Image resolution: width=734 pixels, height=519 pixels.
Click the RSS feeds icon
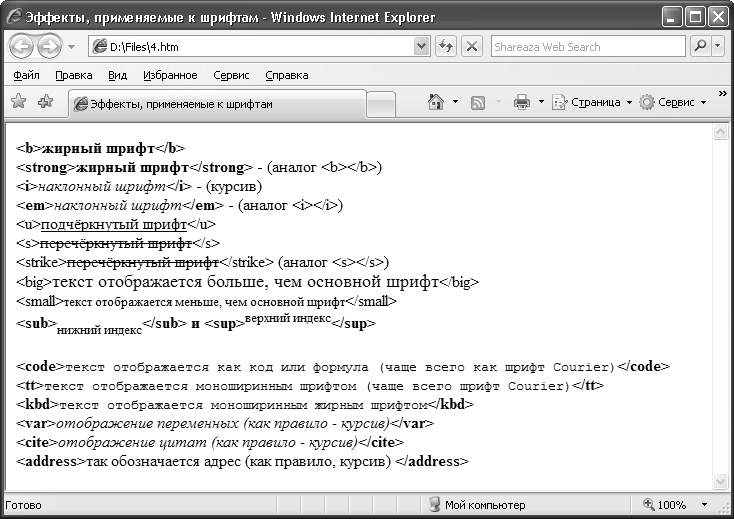tap(477, 102)
